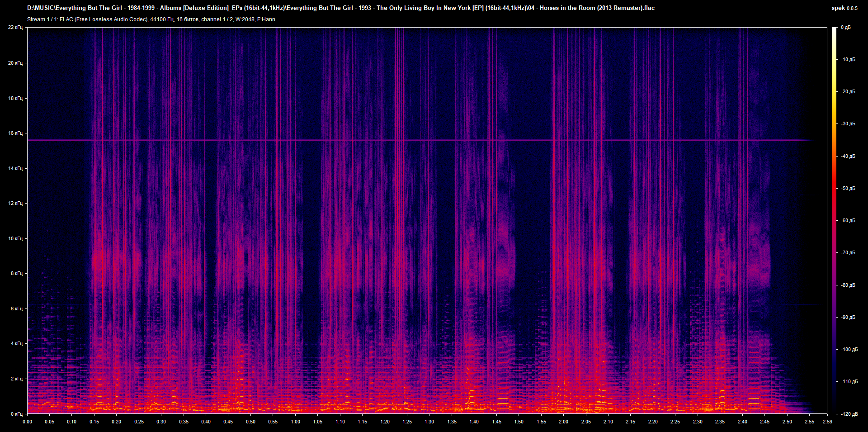This screenshot has height=432, width=868.
Task: Click the -110 дБ level scale label
Action: coord(849,382)
